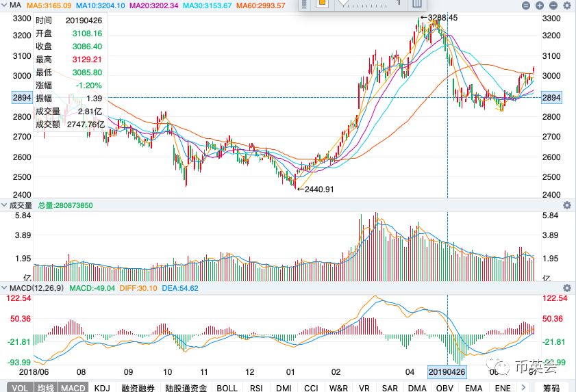Screen dimensions: 576x392
Task: Click the 2440.91 low price annotation
Action: tap(319, 190)
